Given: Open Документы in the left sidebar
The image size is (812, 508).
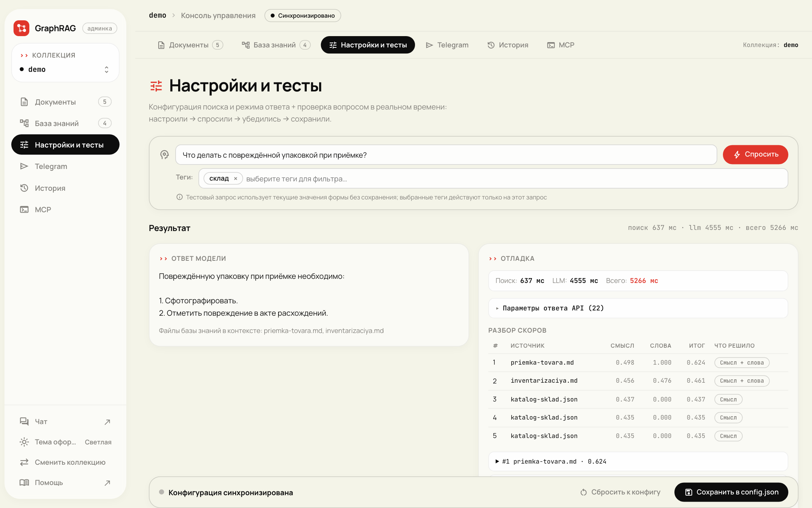Looking at the screenshot, I should tap(65, 102).
